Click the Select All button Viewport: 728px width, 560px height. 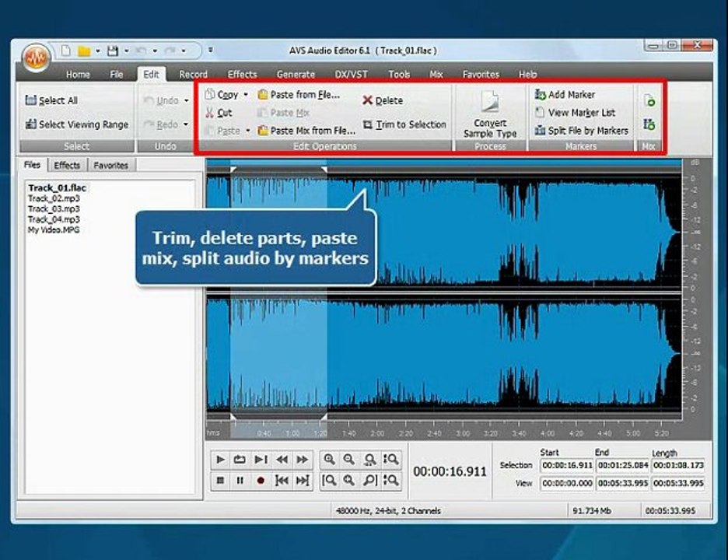[51, 100]
